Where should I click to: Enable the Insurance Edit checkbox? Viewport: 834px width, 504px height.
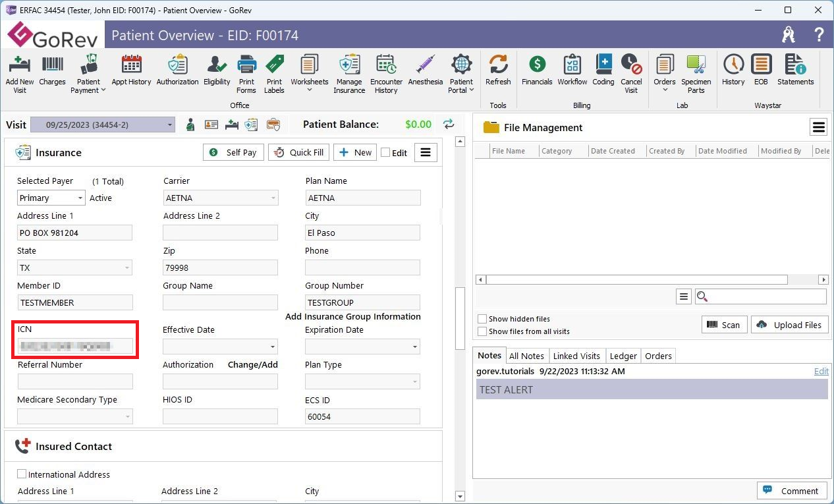tap(386, 153)
